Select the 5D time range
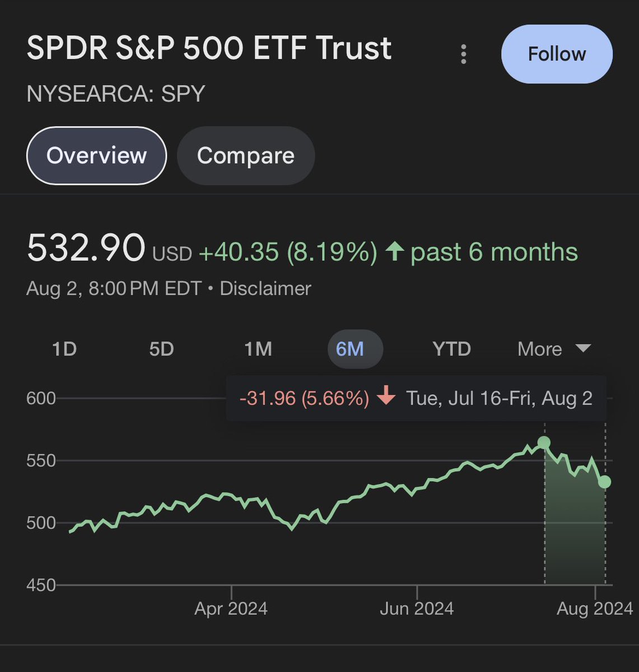This screenshot has width=639, height=672. click(161, 349)
